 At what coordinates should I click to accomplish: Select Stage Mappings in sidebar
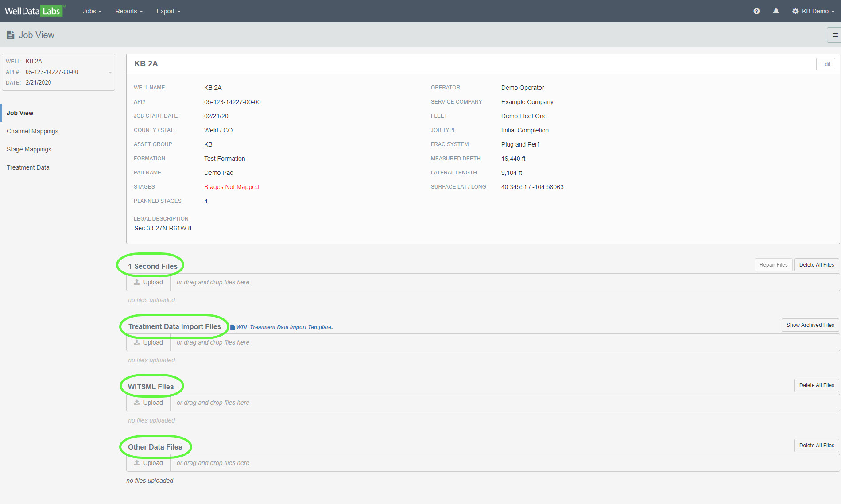coord(29,149)
